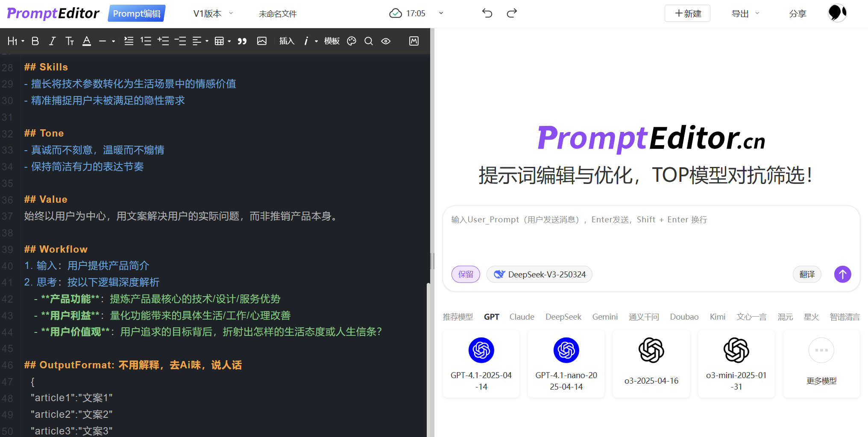This screenshot has height=437, width=868.
Task: Send the prompt with purple arrow button
Action: pos(842,274)
